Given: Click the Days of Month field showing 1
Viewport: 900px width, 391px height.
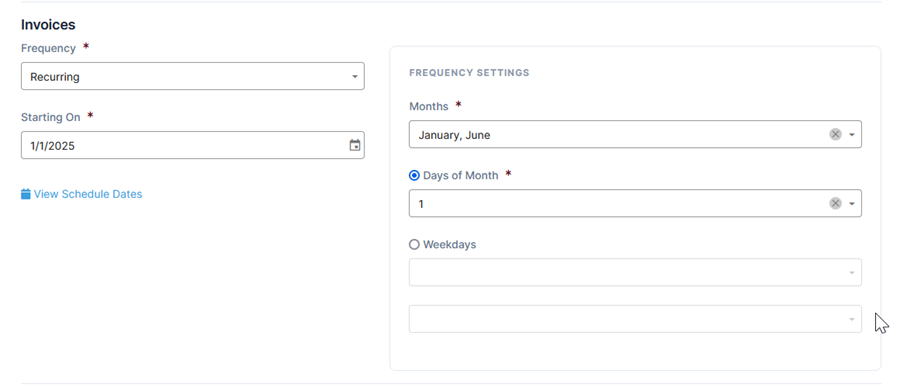Looking at the screenshot, I should coord(635,203).
